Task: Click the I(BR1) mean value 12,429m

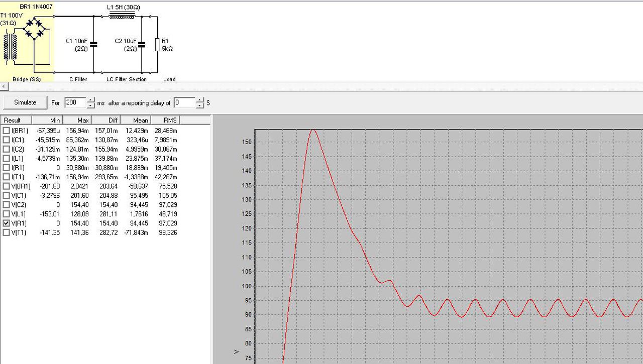Action: point(137,131)
